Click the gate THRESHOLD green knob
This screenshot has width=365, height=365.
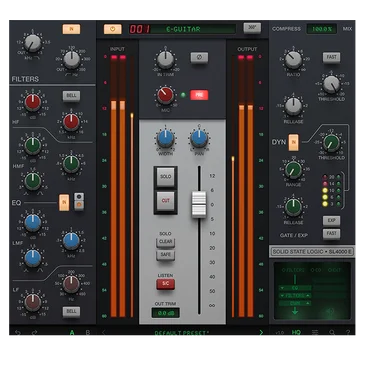tap(331, 143)
